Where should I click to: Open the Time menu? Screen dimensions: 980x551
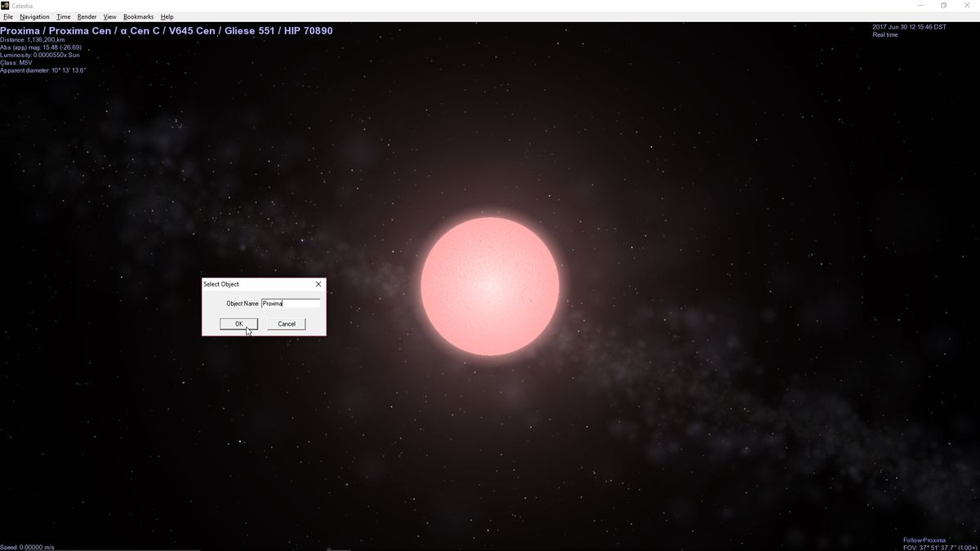coord(63,16)
